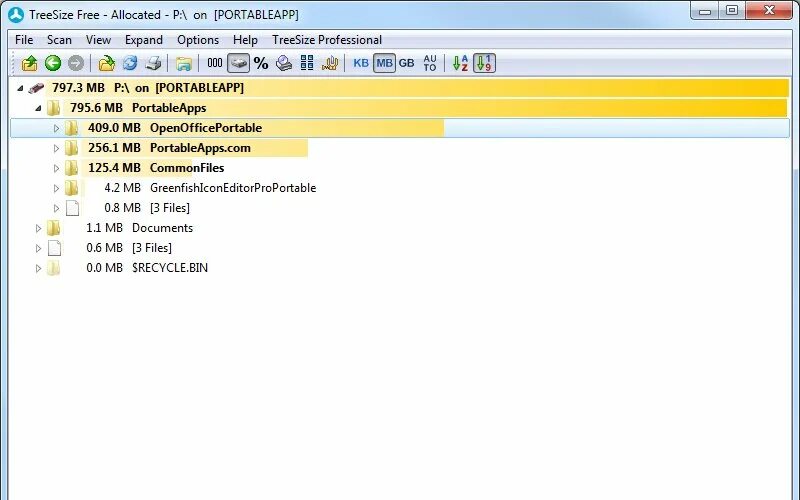Click the Documents folder icon
Image resolution: width=800 pixels, height=500 pixels.
54,228
